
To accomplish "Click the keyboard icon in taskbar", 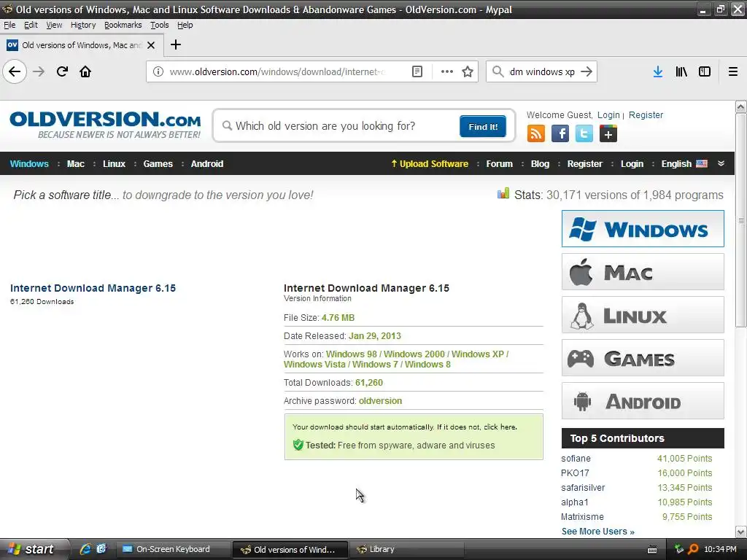I will pos(652,550).
